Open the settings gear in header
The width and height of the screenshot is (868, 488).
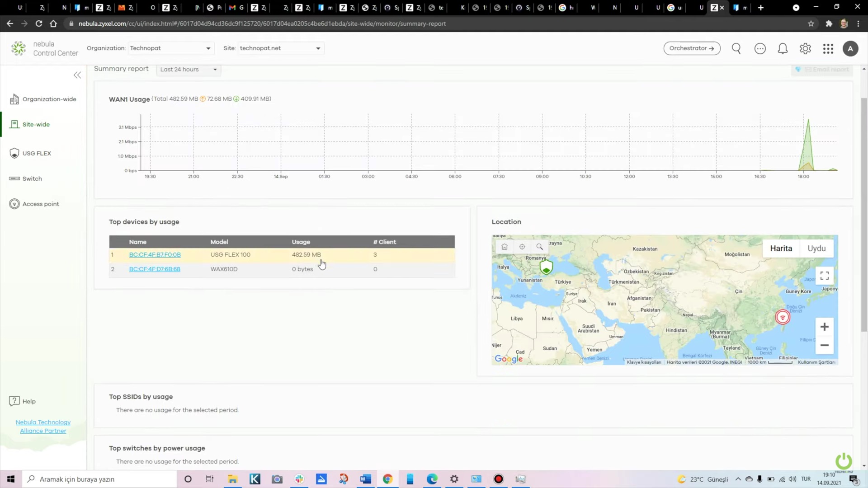point(805,48)
